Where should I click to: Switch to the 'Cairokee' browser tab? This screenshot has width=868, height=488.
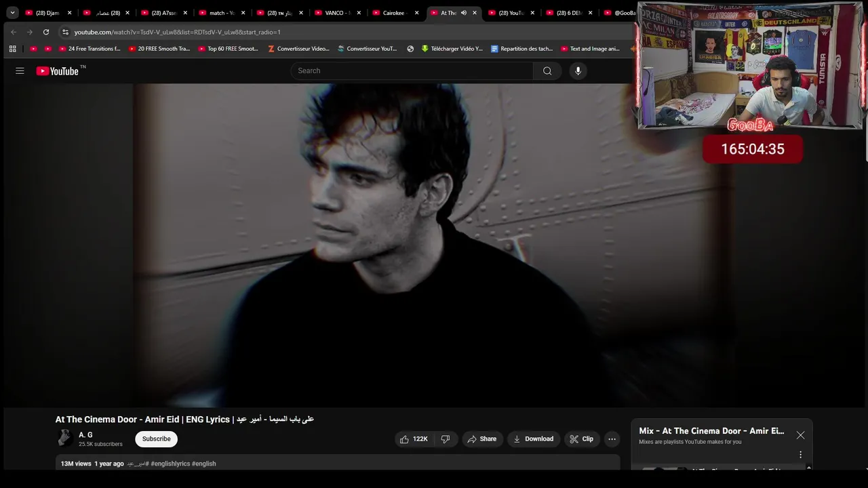(x=395, y=13)
